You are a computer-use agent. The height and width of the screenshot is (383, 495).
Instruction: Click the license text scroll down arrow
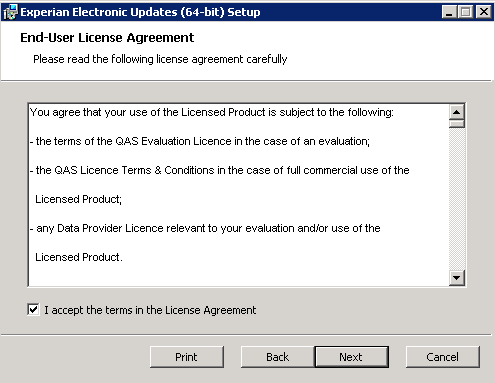[456, 277]
